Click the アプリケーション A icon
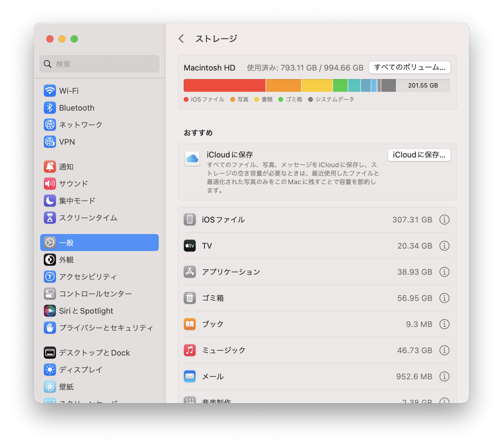The image size is (503, 448). pyautogui.click(x=189, y=272)
